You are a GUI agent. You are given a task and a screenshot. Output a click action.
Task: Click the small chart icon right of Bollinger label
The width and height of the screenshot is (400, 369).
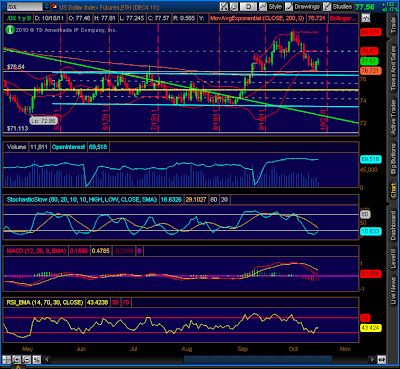click(x=365, y=18)
